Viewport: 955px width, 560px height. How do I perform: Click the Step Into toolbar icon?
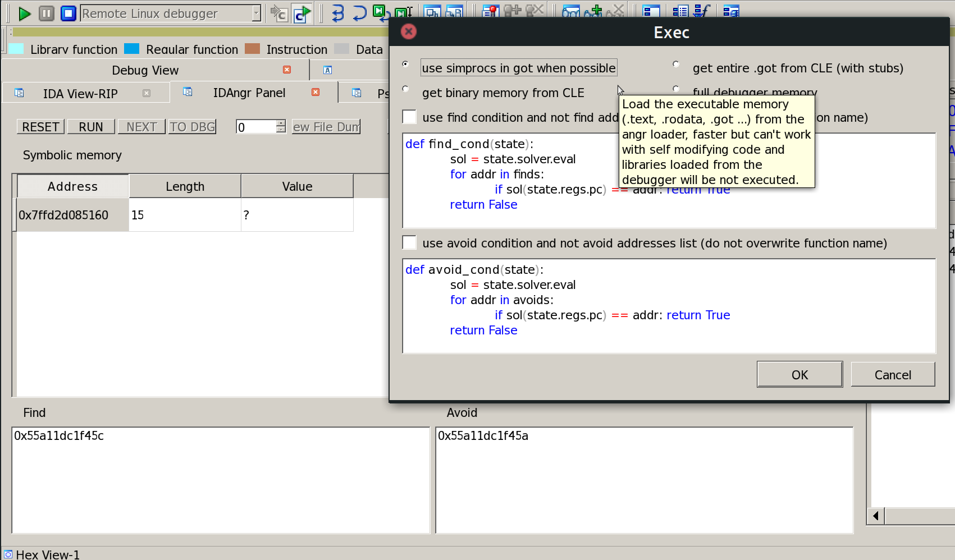pyautogui.click(x=337, y=12)
